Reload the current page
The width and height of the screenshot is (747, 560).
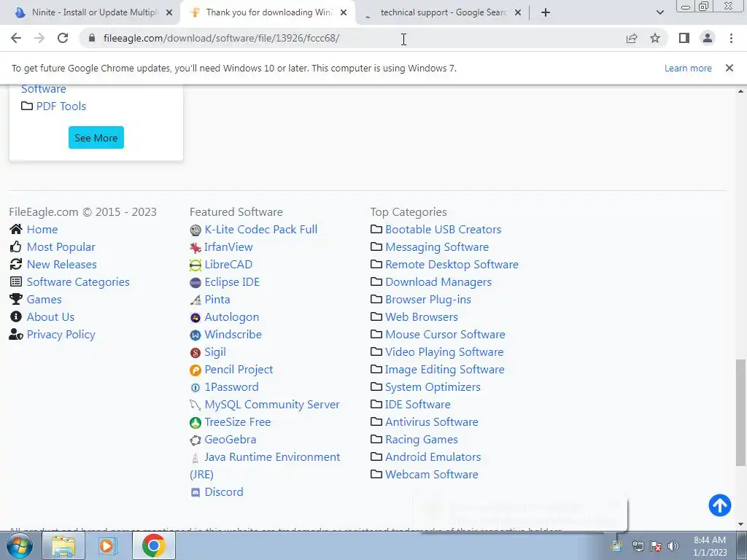63,38
